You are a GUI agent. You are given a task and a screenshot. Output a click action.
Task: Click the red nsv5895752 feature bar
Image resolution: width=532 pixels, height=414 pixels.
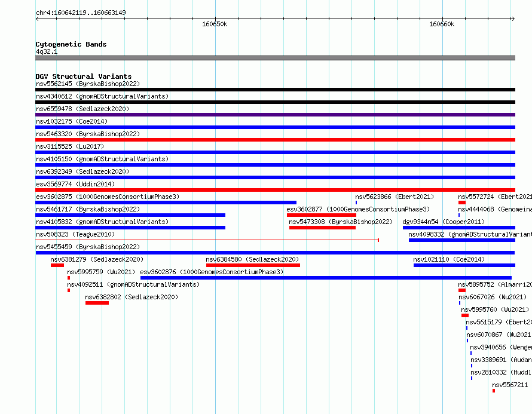click(x=462, y=290)
